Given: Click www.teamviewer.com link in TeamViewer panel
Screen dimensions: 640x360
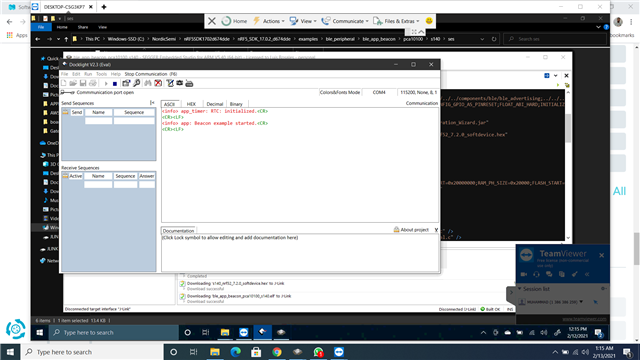Looking at the screenshot, I should coord(584,319).
